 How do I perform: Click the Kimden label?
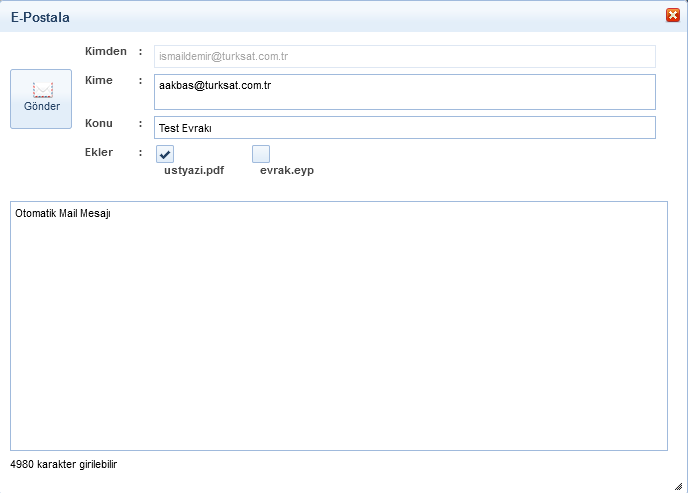click(106, 50)
